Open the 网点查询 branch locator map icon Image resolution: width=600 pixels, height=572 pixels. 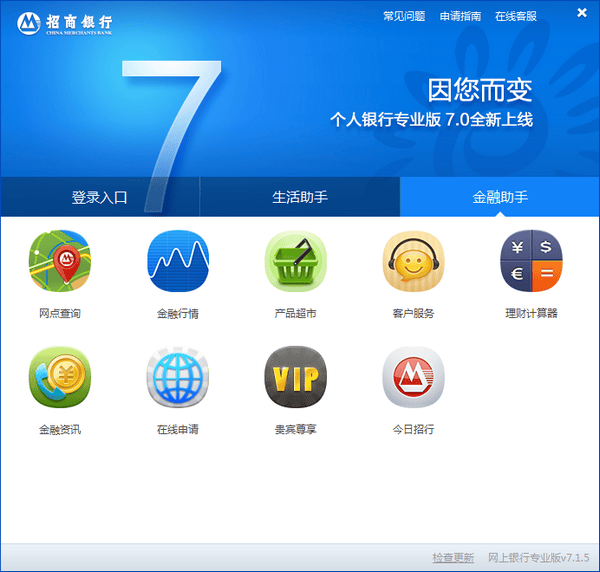click(59, 262)
